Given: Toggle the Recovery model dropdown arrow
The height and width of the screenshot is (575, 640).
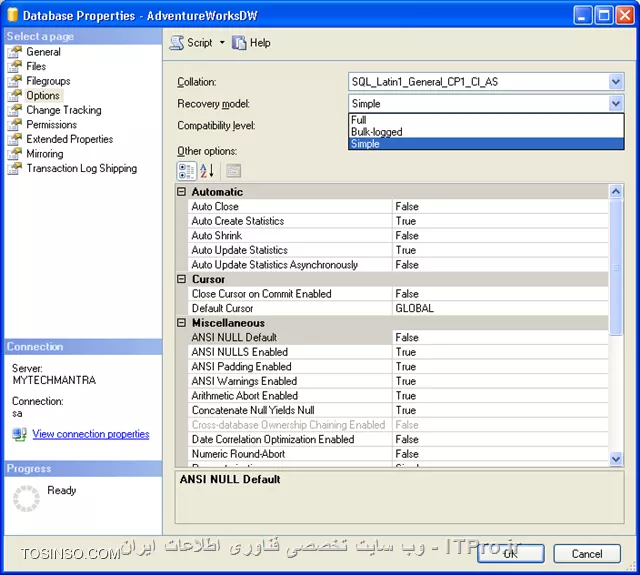Looking at the screenshot, I should (616, 103).
